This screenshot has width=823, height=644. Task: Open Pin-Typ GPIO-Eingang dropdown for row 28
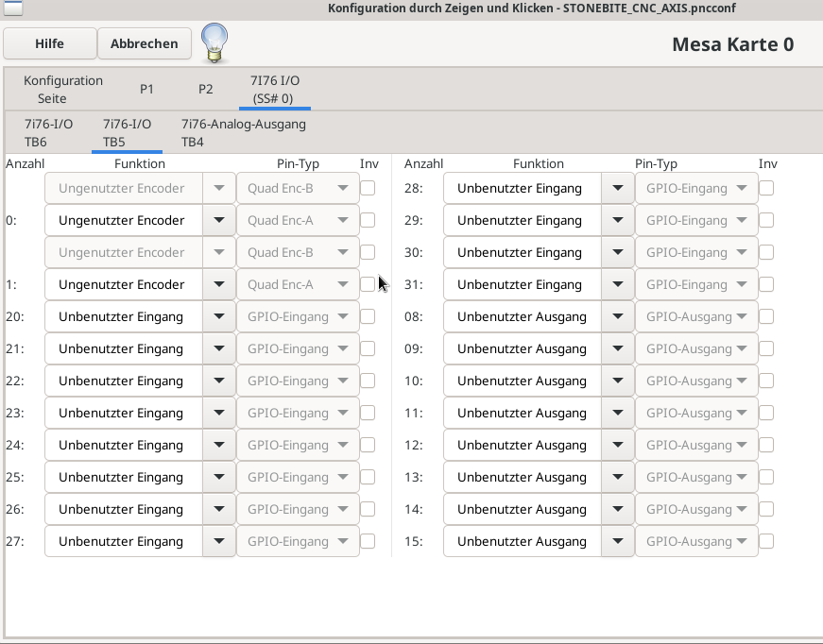696,188
